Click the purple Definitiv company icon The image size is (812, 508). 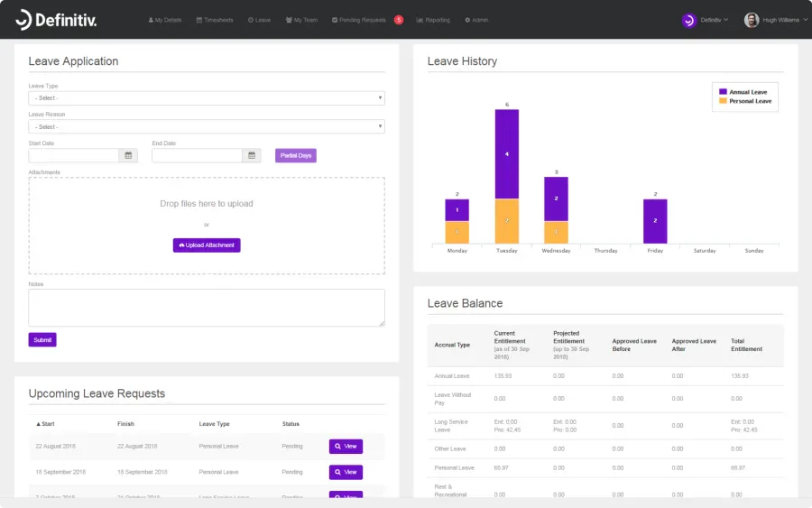click(x=688, y=20)
